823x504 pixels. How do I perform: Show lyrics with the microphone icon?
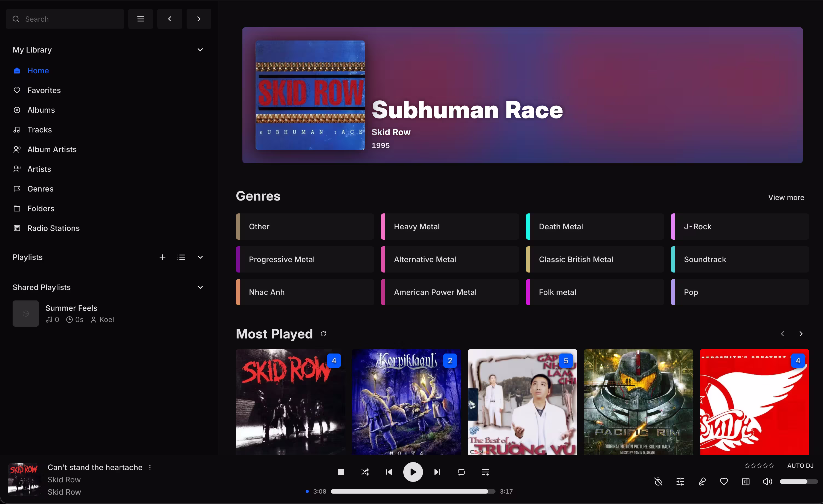[x=702, y=481]
